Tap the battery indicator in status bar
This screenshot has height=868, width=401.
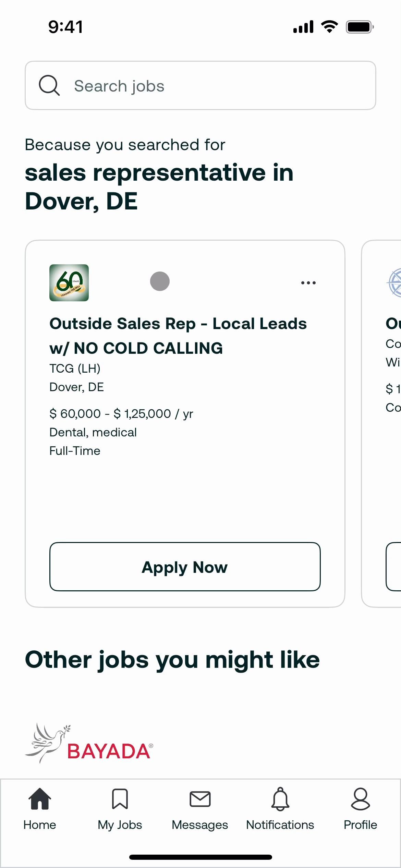(360, 27)
